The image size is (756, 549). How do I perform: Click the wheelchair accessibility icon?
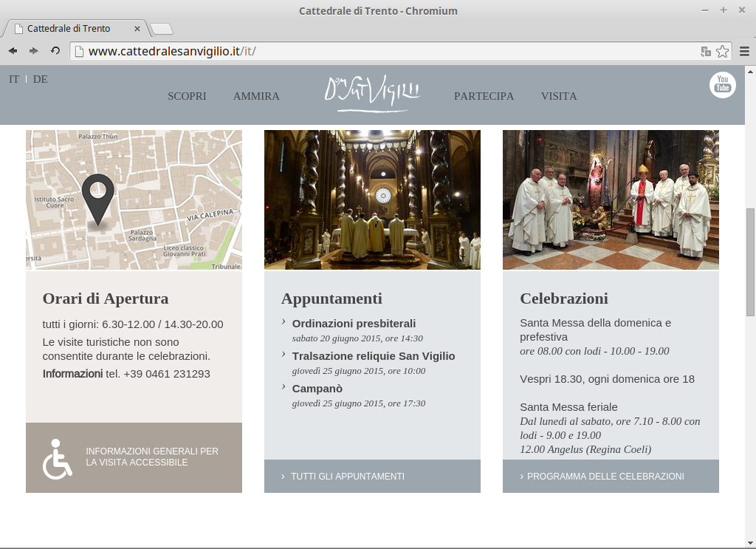[x=57, y=458]
